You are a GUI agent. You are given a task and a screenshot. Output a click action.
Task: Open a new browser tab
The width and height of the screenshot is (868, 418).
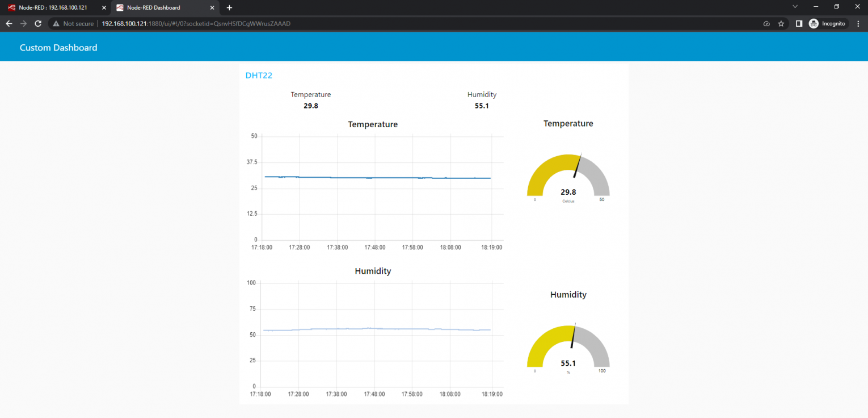coord(229,7)
